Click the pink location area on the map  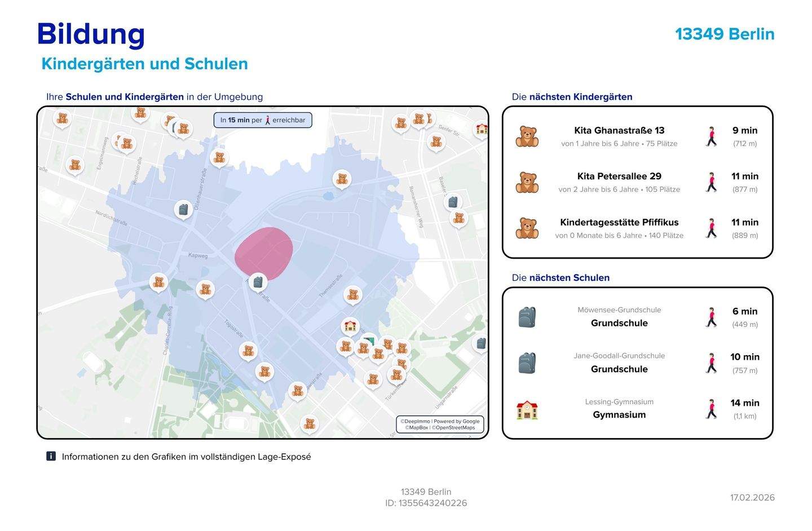click(264, 254)
